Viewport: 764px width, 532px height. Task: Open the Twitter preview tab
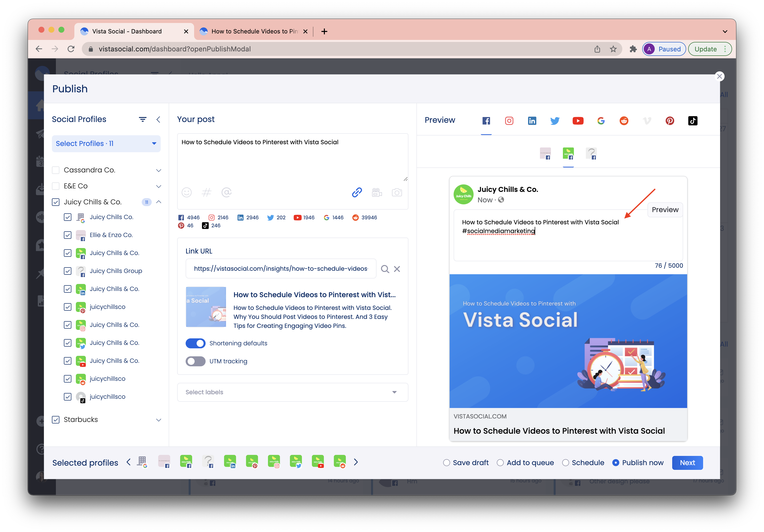(555, 121)
